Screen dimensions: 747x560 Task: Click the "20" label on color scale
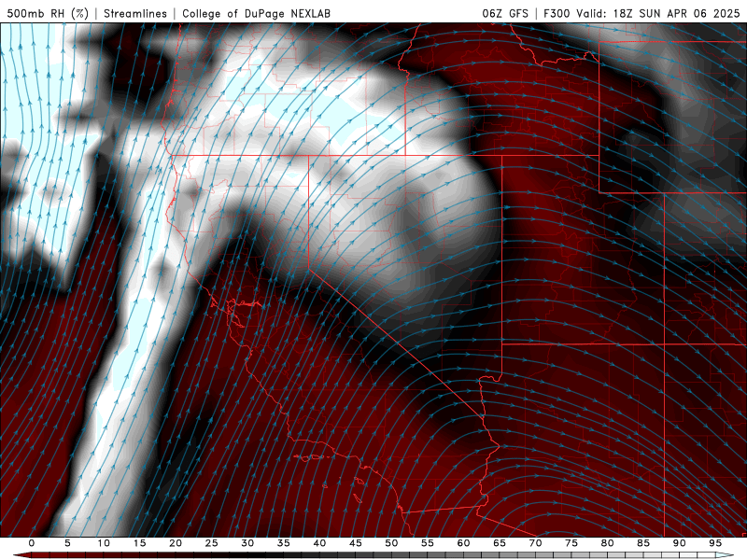click(176, 543)
